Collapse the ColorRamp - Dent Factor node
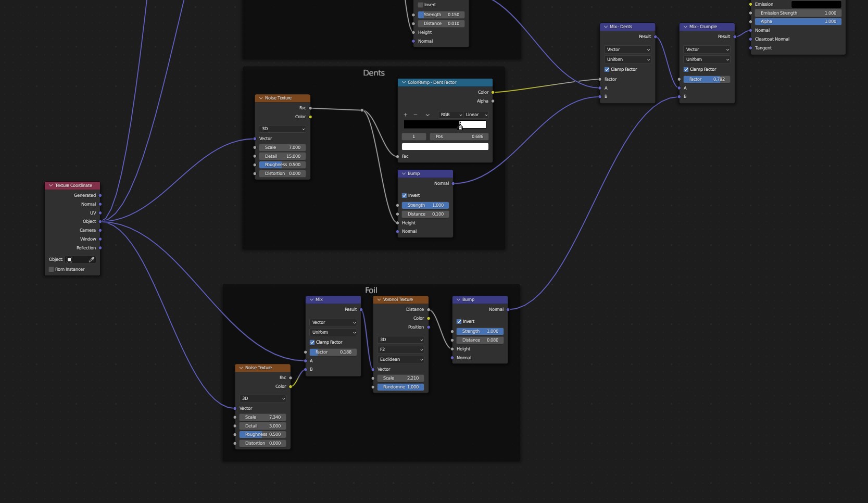 pyautogui.click(x=403, y=82)
